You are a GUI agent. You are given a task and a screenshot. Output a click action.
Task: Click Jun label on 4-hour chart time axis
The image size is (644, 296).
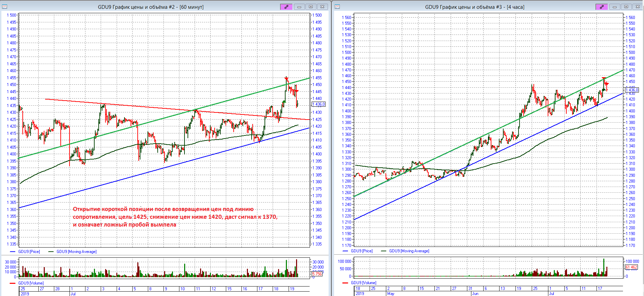tap(475, 294)
